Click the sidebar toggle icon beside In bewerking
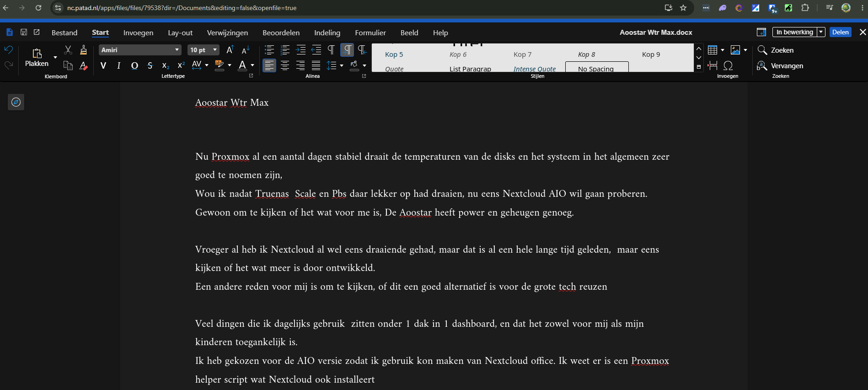Screen dimensions: 868x390 click(761, 32)
